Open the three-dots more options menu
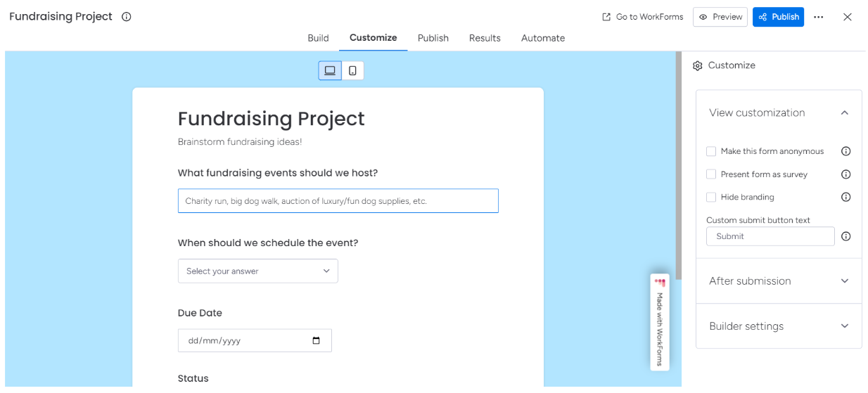Viewport: 868px width, 393px height. tap(818, 17)
